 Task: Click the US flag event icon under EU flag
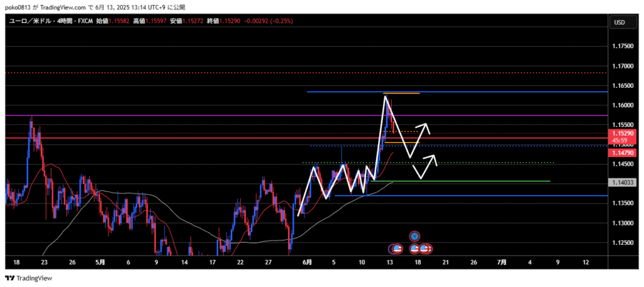pos(414,249)
